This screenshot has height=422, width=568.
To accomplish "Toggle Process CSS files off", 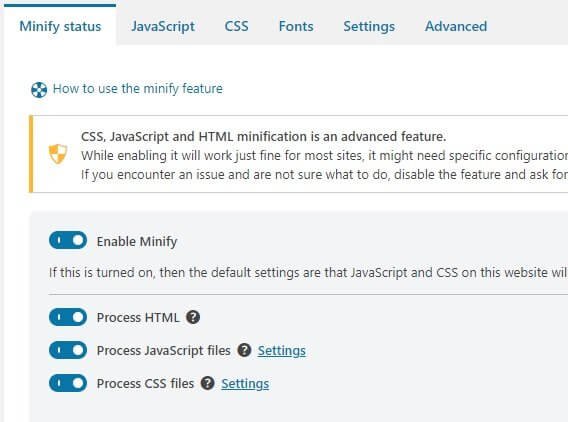I will (x=68, y=383).
